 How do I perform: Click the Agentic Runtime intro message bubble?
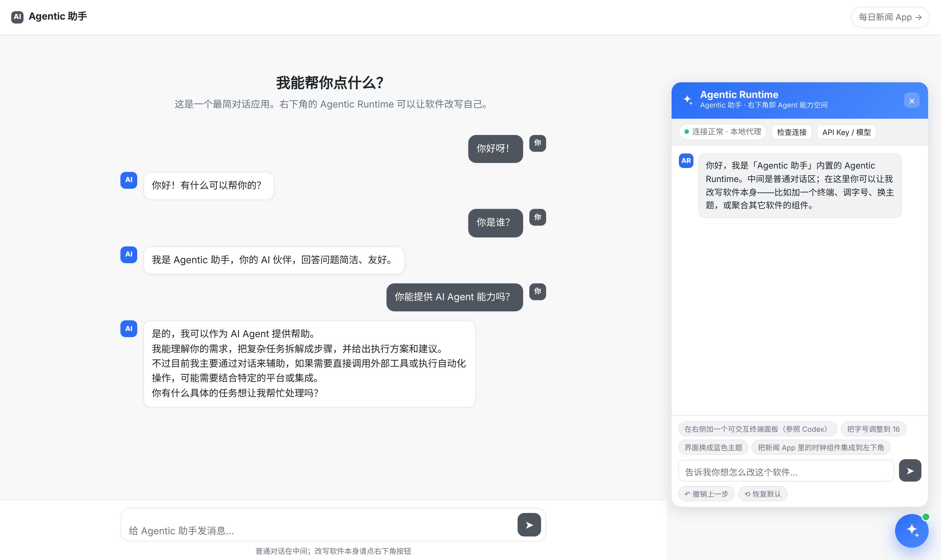coord(800,185)
